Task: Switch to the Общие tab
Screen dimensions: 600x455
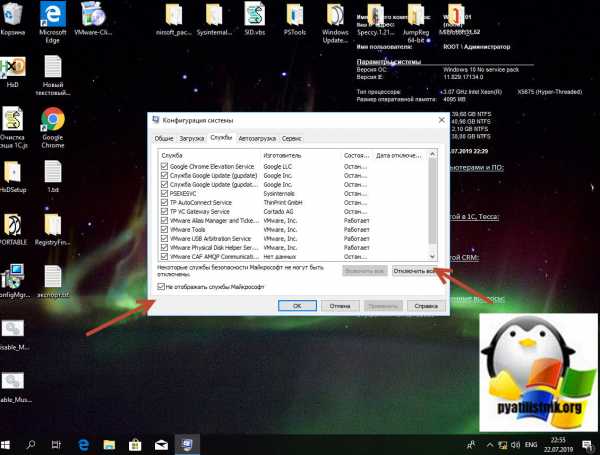Action: [x=164, y=139]
